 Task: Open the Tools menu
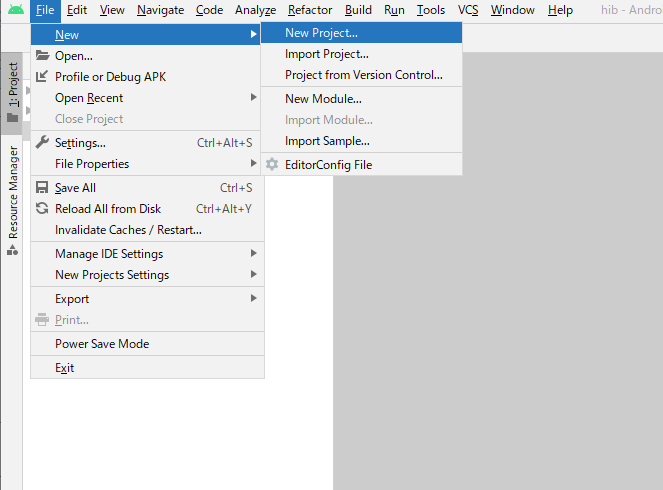pos(431,10)
